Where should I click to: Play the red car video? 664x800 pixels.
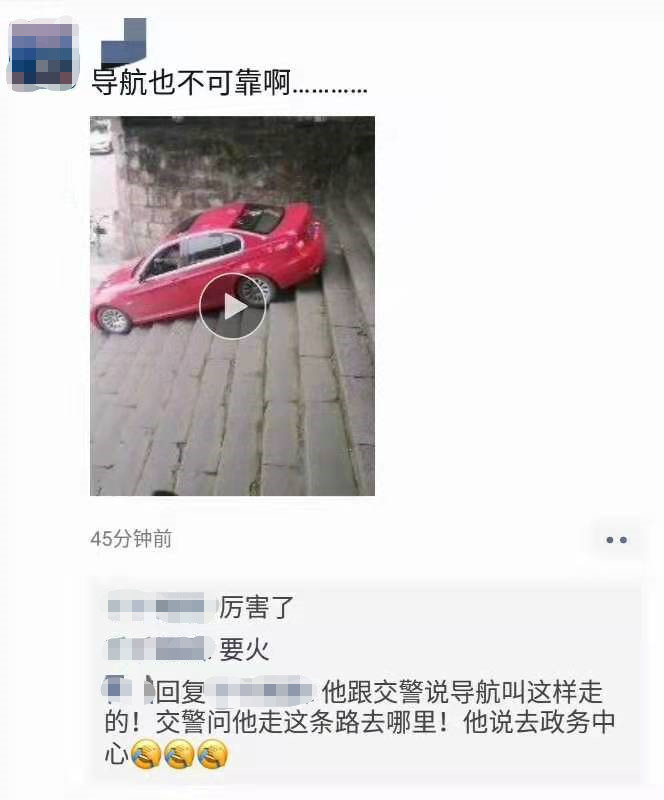click(x=232, y=307)
